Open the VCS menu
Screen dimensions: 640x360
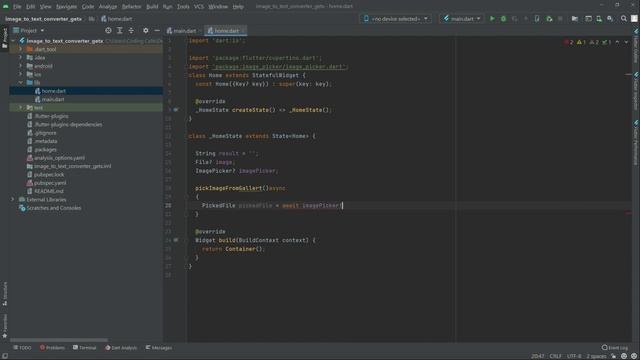(199, 7)
